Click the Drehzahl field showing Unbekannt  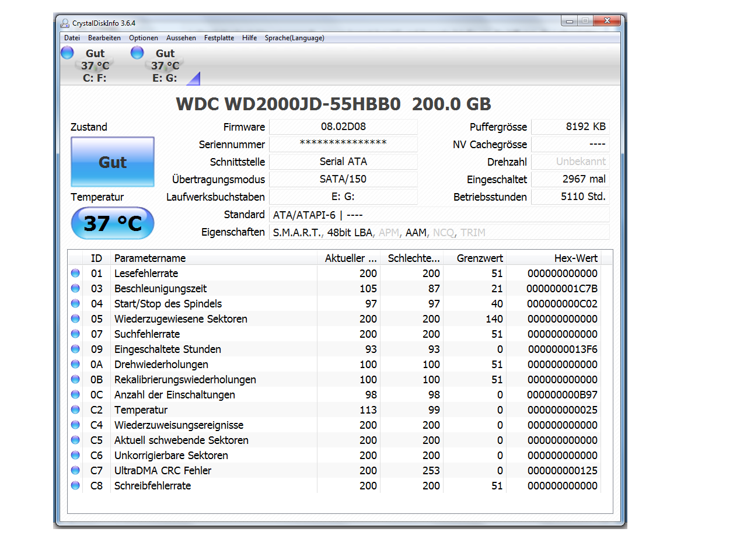571,162
